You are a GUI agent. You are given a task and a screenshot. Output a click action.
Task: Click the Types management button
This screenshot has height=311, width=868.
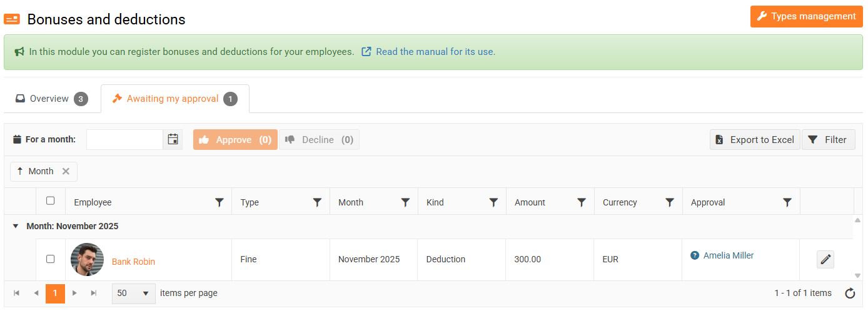tap(806, 16)
